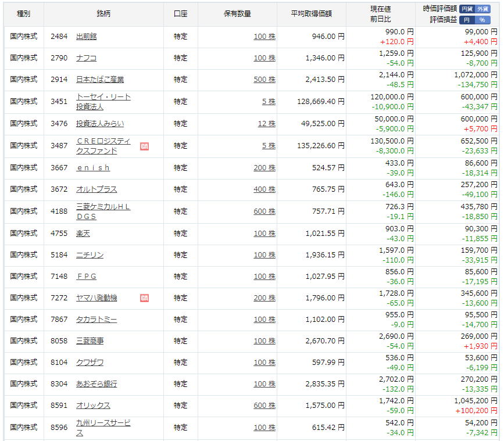Open the ニチリン stock link
504x441 pixels.
pyautogui.click(x=90, y=255)
